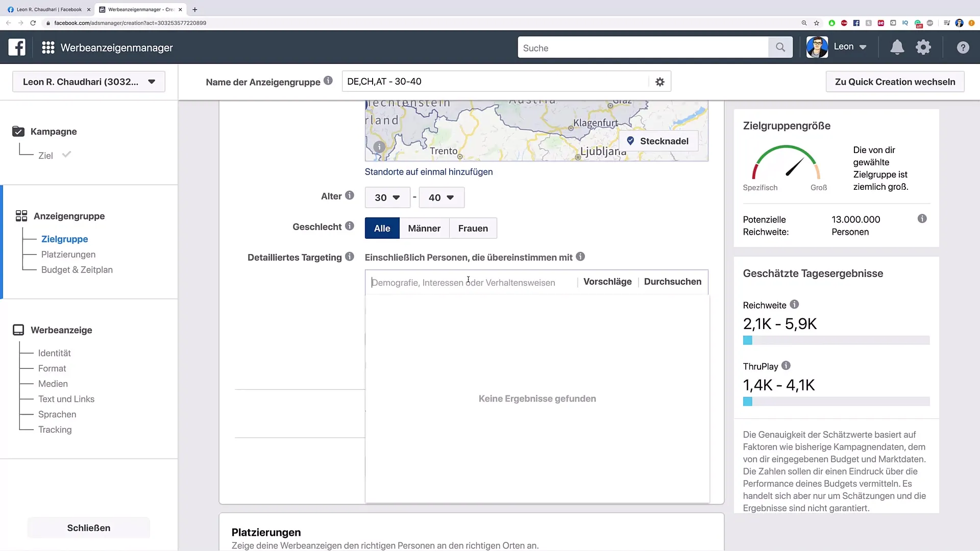The image size is (980, 551).
Task: Open Tracking under Werbeanzeige
Action: [x=55, y=430]
